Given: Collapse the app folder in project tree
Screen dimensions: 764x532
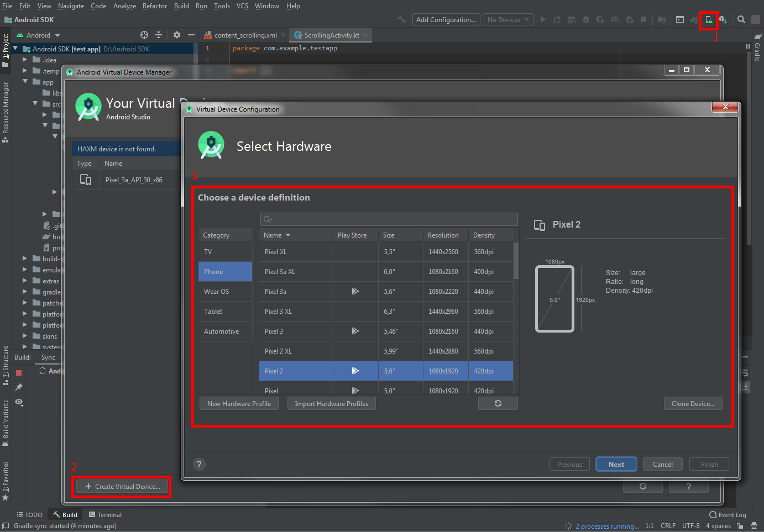Looking at the screenshot, I should 25,82.
